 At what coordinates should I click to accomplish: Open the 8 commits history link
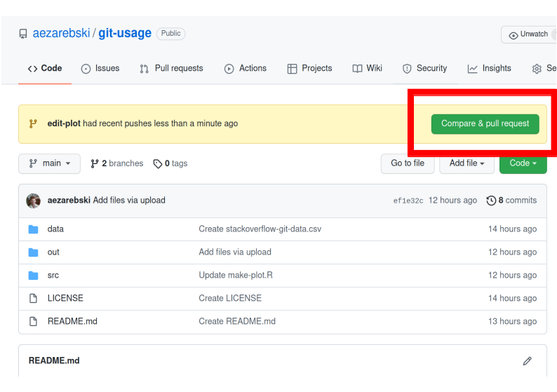coord(511,201)
